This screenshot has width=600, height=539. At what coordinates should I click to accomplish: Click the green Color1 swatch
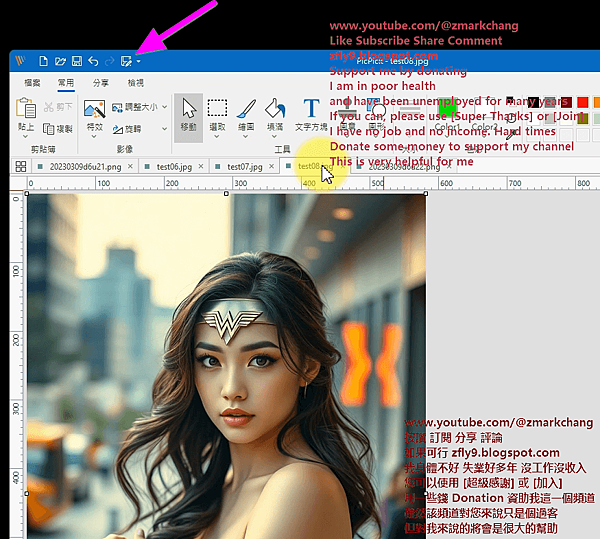447,107
